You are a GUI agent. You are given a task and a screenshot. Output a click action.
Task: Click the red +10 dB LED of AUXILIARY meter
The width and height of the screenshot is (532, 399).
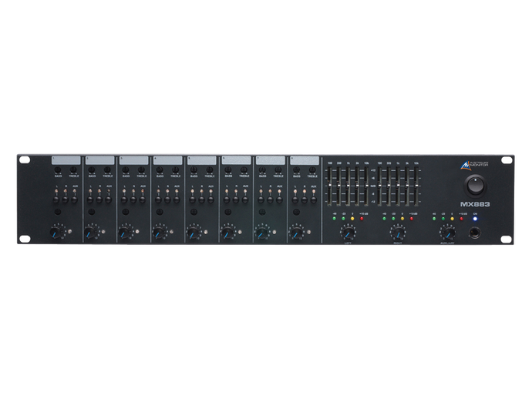pos(461,219)
